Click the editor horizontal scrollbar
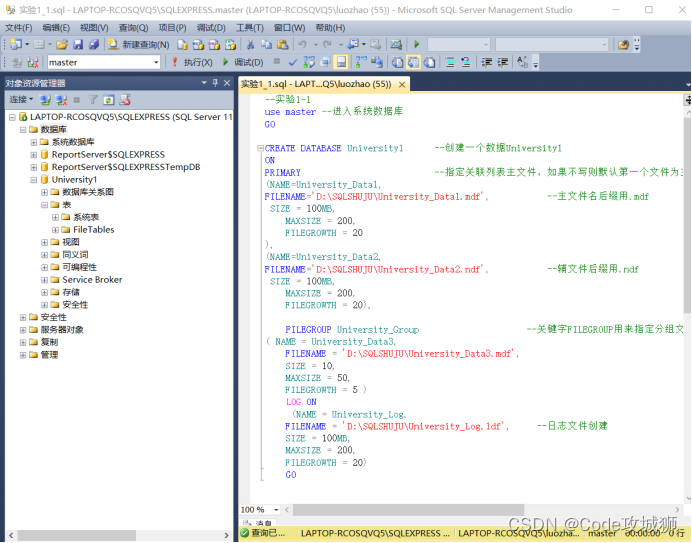The height and width of the screenshot is (543, 692). pos(408,509)
